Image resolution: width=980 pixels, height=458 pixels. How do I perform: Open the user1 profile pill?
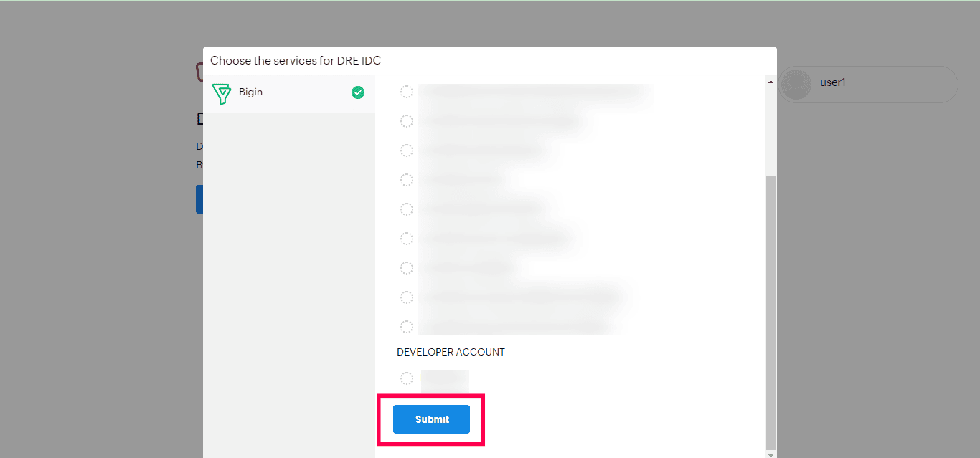click(868, 85)
